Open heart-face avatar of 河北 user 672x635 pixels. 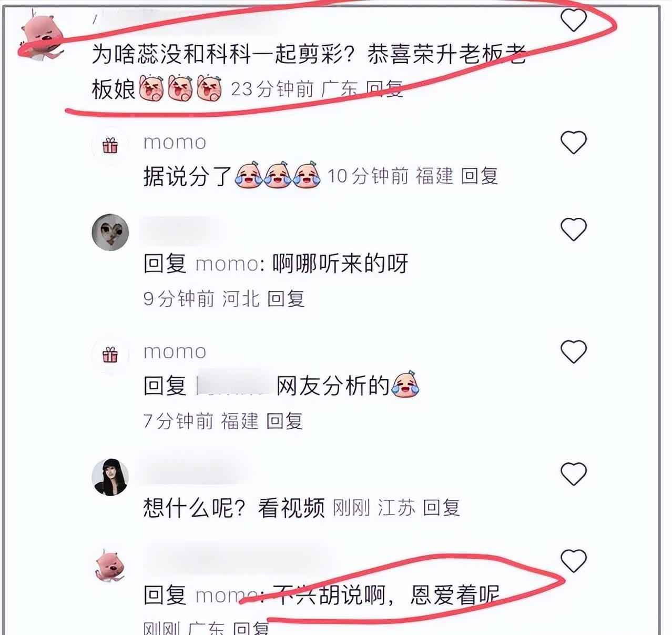point(110,232)
